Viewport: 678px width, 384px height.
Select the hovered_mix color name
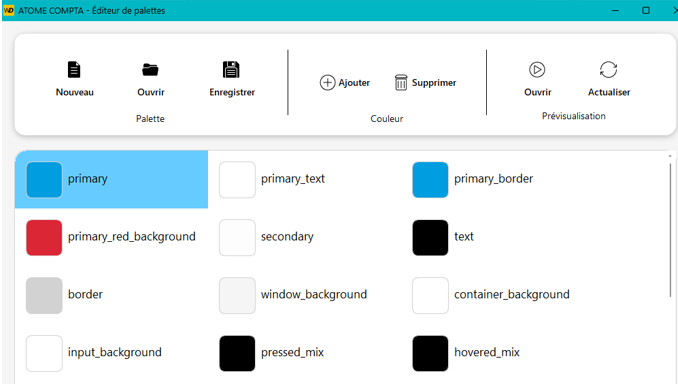[487, 353]
